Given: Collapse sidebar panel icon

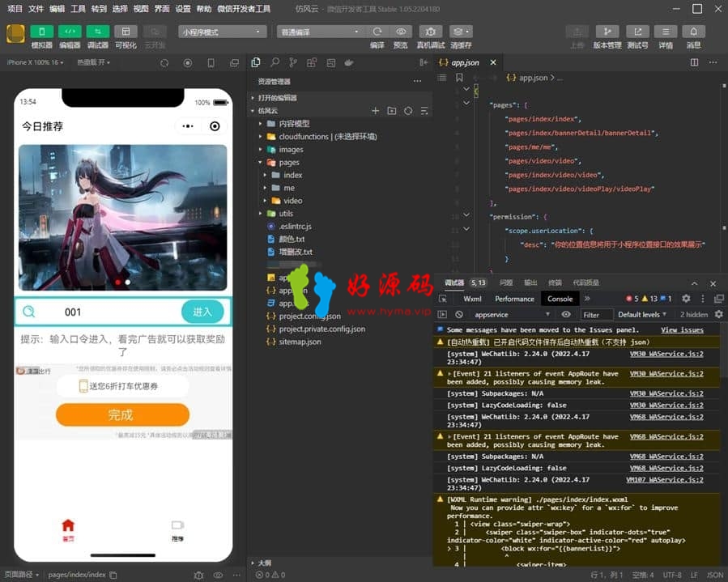Looking at the screenshot, I should [424, 62].
